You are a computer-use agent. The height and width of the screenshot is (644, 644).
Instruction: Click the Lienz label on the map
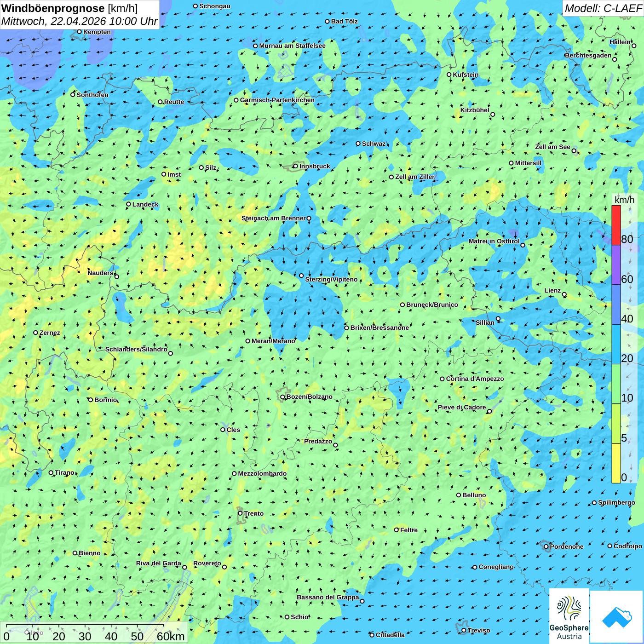[552, 290]
